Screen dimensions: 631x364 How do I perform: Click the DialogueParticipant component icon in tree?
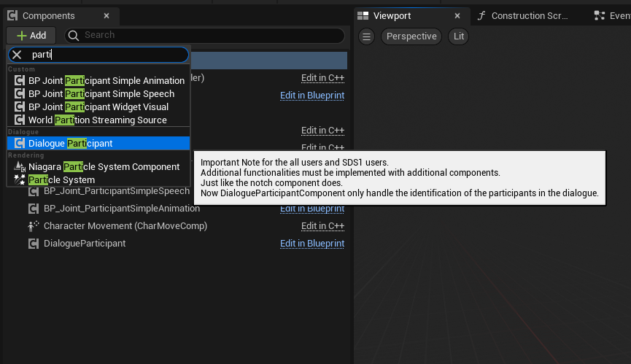coord(34,244)
